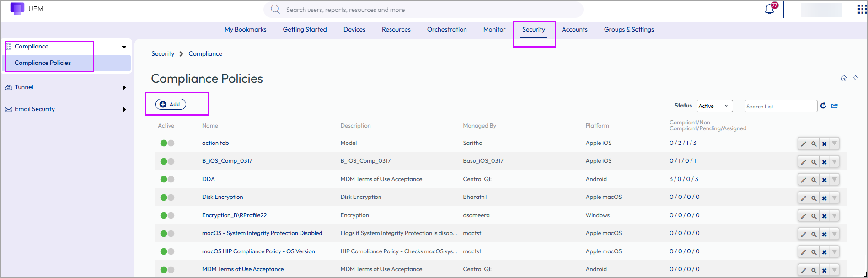The height and width of the screenshot is (278, 868).
Task: Switch to the Orchestration tab
Action: tap(447, 29)
